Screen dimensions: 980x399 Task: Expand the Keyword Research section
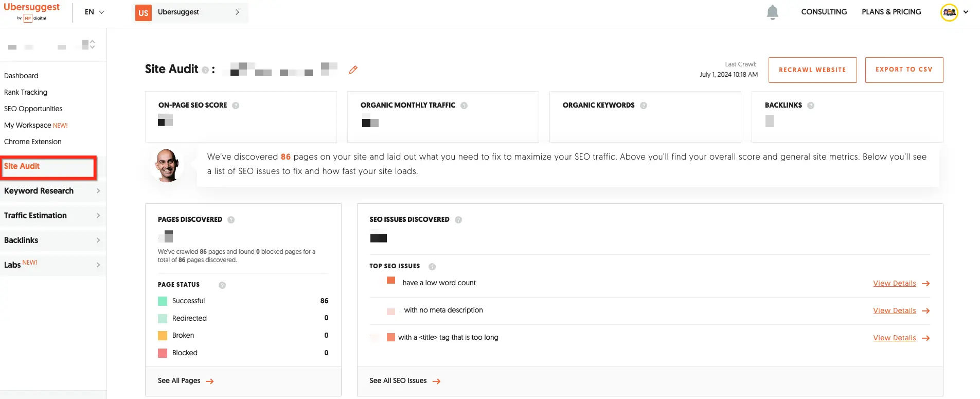click(x=53, y=191)
